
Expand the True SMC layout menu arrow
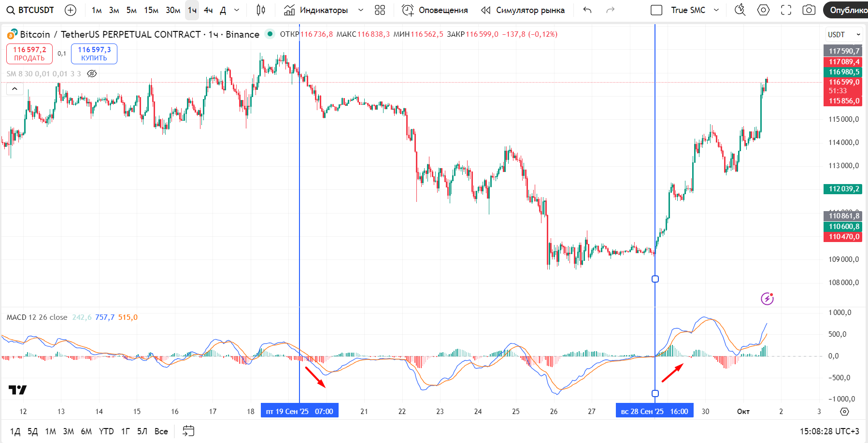[716, 10]
